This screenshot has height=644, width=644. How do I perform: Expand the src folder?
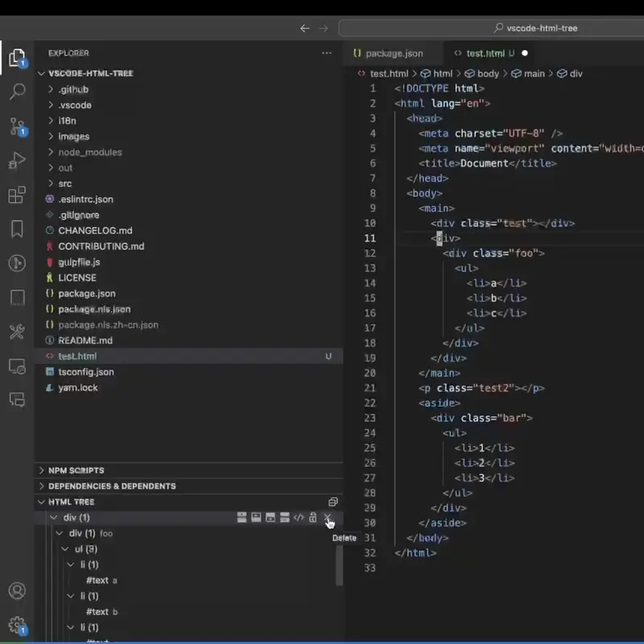tap(51, 184)
